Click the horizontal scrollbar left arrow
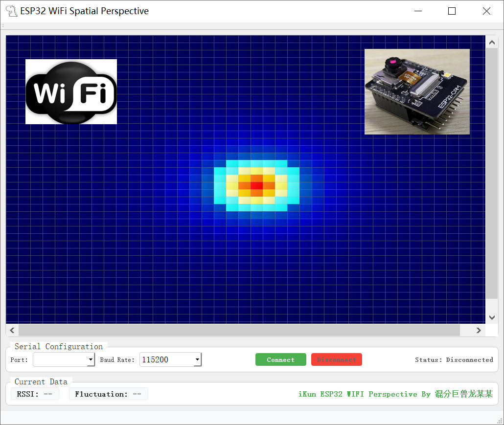504x425 pixels. 12,330
